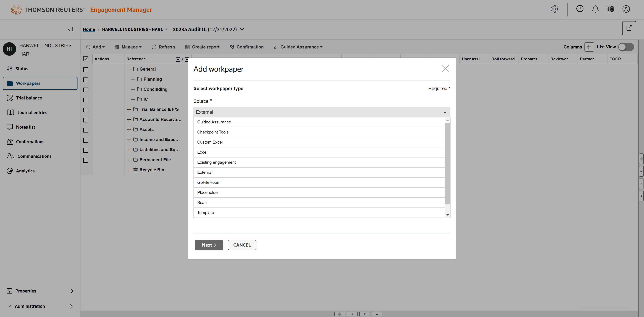
Task: Click the source list scrollbar down arrow
Action: (447, 215)
